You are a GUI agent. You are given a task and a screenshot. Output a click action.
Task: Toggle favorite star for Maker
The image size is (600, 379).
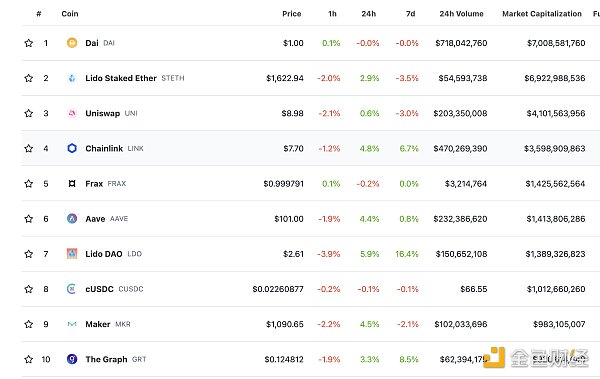(29, 324)
